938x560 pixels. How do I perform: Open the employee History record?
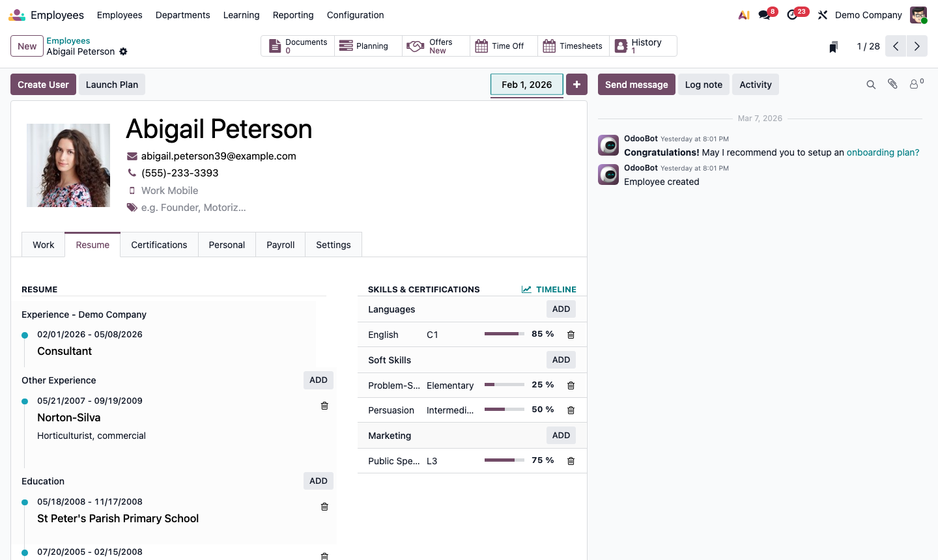(x=643, y=46)
